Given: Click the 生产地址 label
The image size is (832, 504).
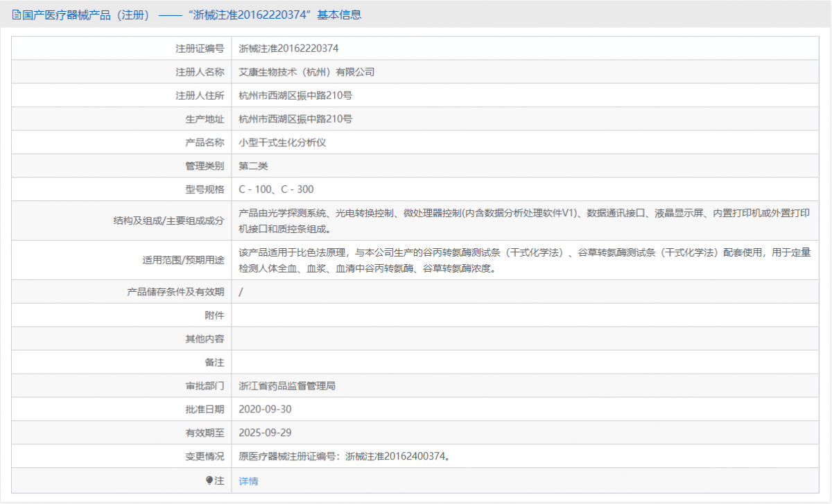Looking at the screenshot, I should (x=205, y=119).
